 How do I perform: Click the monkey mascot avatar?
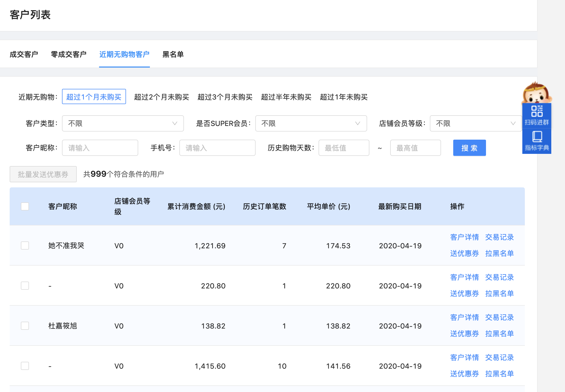pyautogui.click(x=536, y=93)
